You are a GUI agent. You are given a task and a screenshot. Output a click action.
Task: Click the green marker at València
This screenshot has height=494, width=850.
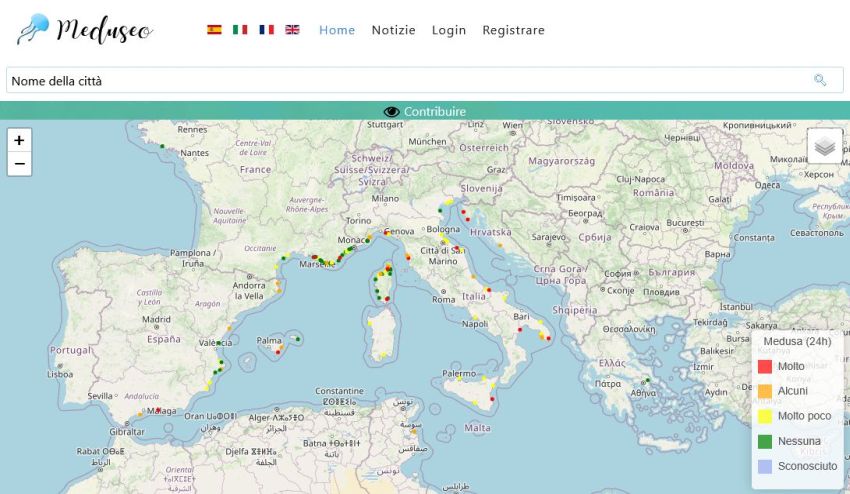(218, 343)
